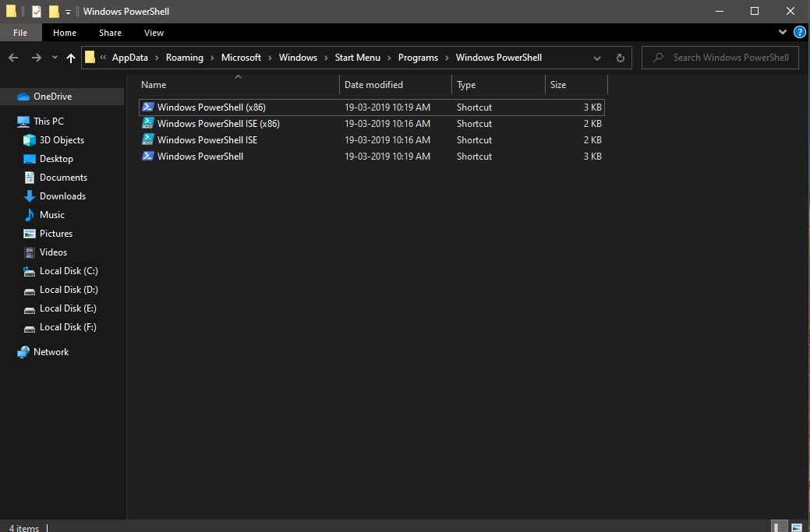Expand the address bar history dropdown
The width and height of the screenshot is (810, 532).
[596, 58]
